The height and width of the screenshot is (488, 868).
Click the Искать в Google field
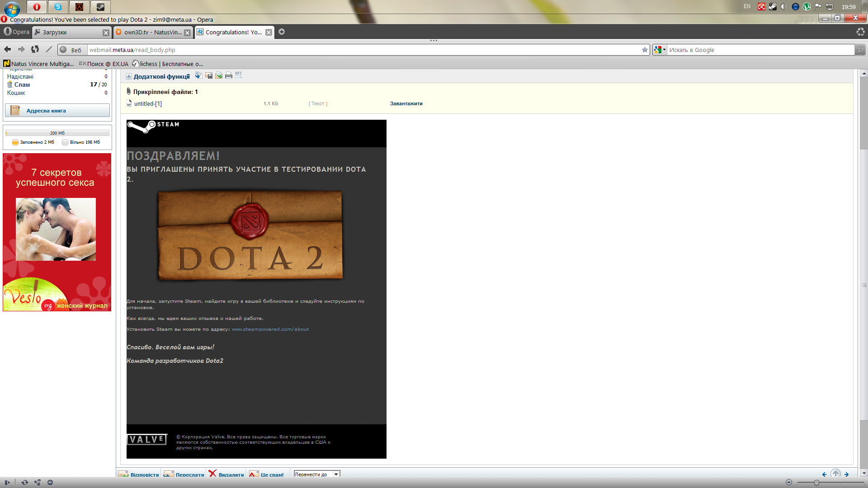(761, 50)
